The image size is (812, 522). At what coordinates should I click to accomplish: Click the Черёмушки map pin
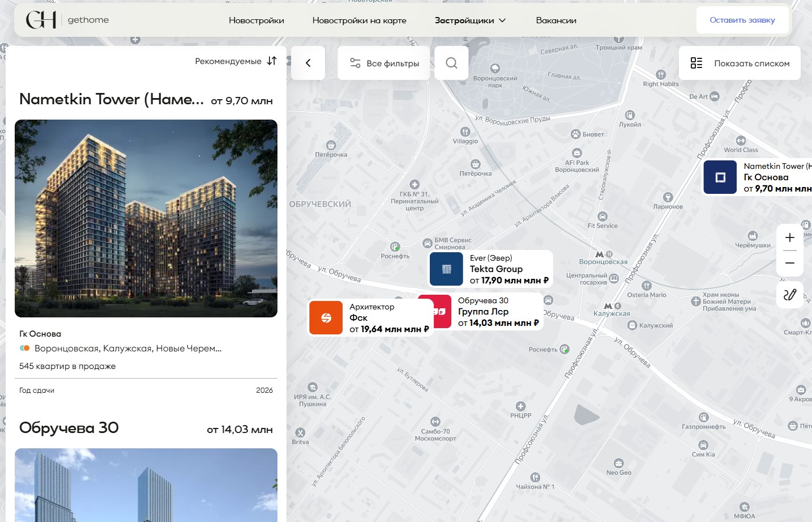tap(753, 236)
